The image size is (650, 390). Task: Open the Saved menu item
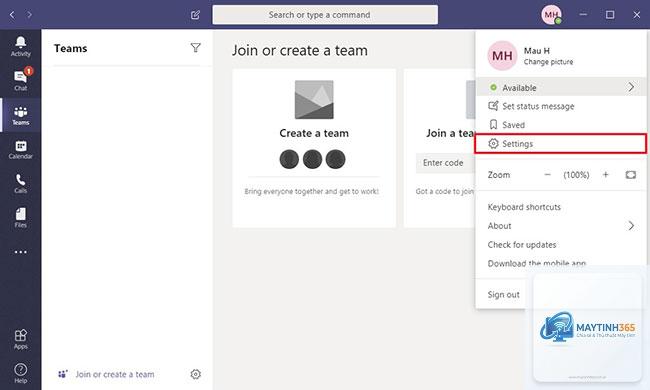point(561,125)
